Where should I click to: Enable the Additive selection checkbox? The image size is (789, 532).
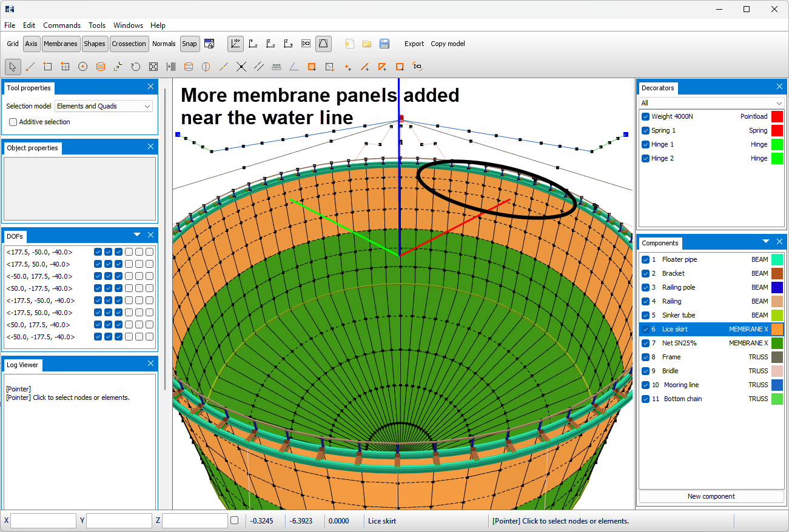pos(13,122)
